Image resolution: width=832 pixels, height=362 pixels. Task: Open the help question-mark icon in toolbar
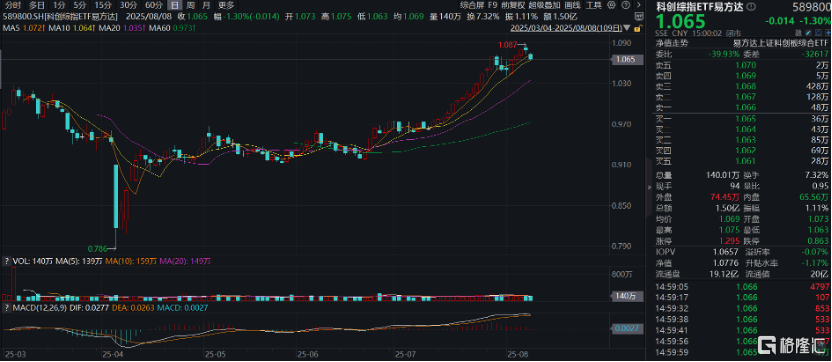(626, 5)
